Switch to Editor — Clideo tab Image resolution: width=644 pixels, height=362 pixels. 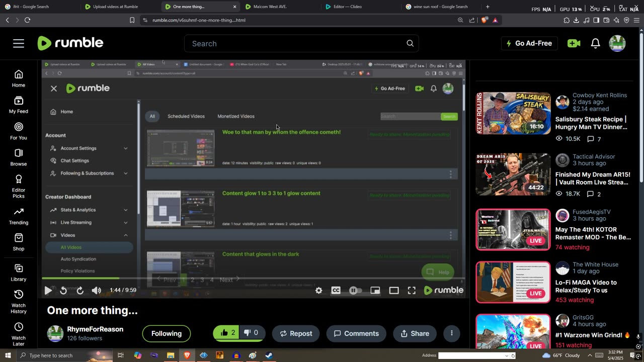(x=347, y=7)
